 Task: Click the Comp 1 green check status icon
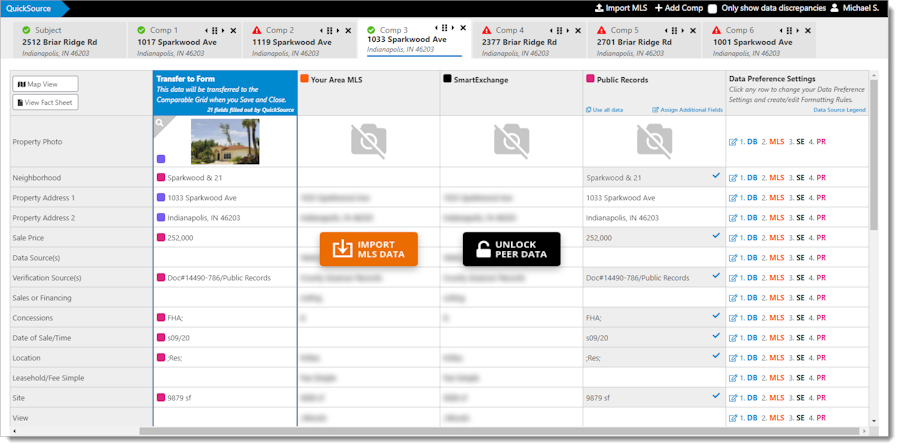pos(141,30)
